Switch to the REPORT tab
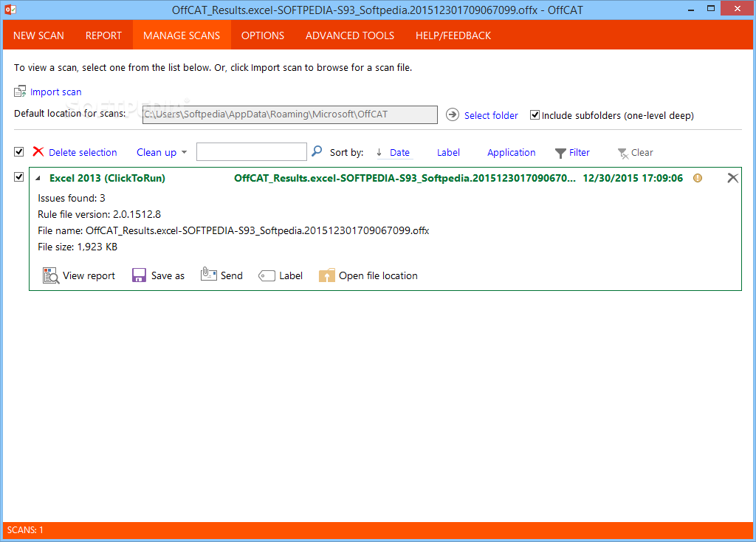 point(103,35)
